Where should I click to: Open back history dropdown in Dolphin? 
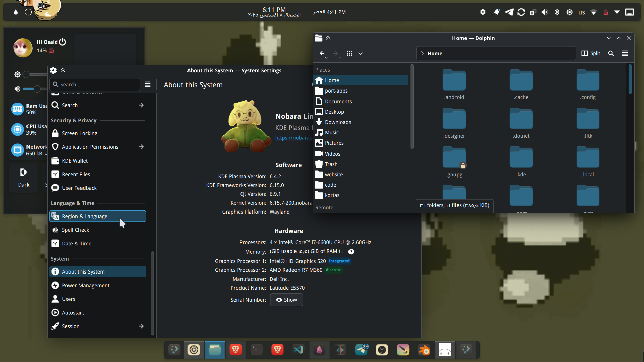326,58
